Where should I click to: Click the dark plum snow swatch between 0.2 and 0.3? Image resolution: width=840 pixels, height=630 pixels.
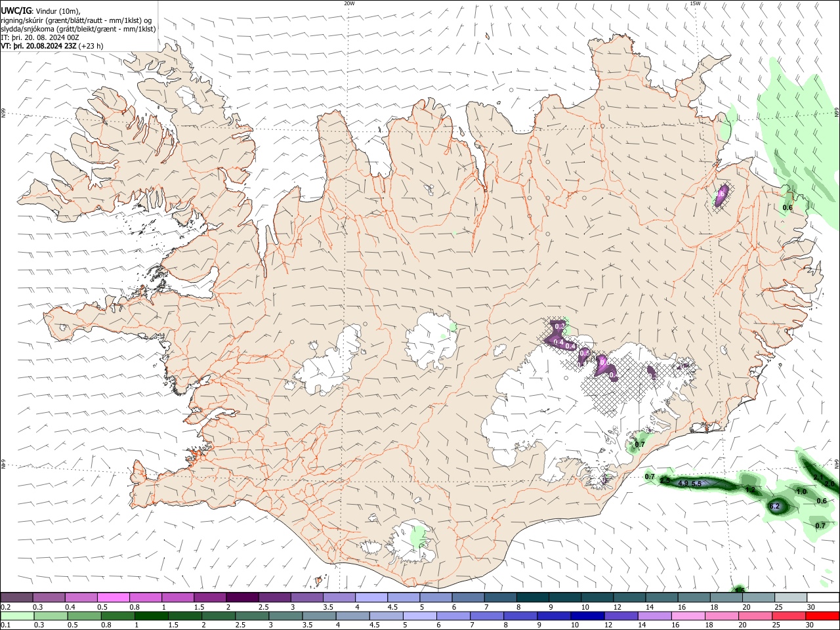(16, 597)
